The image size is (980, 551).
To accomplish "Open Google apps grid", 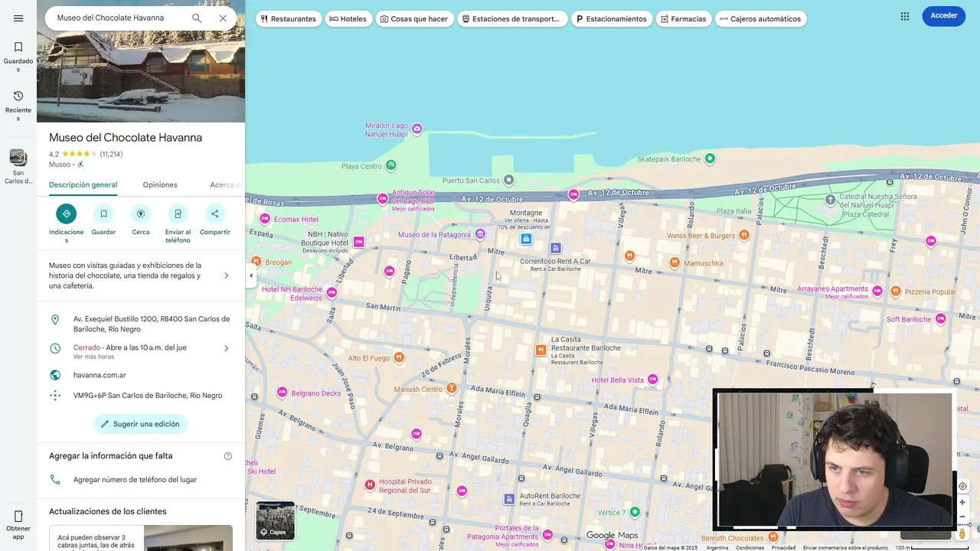I will [x=905, y=16].
